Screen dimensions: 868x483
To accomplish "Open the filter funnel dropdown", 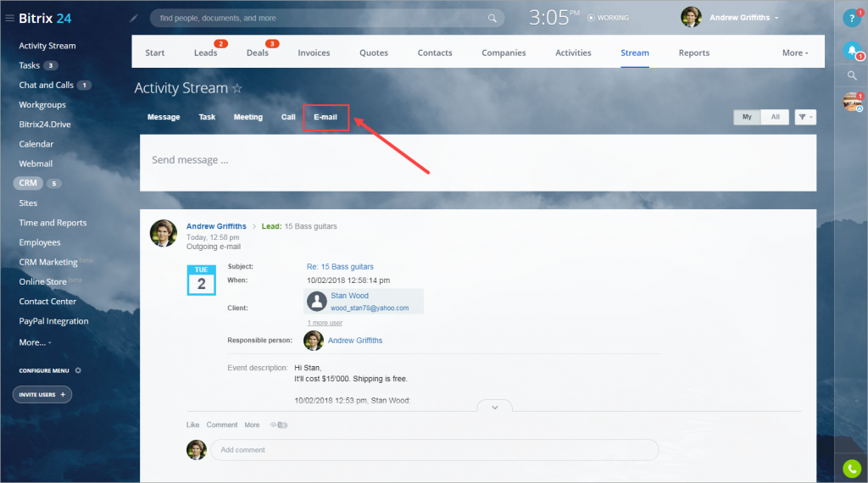I will [805, 117].
